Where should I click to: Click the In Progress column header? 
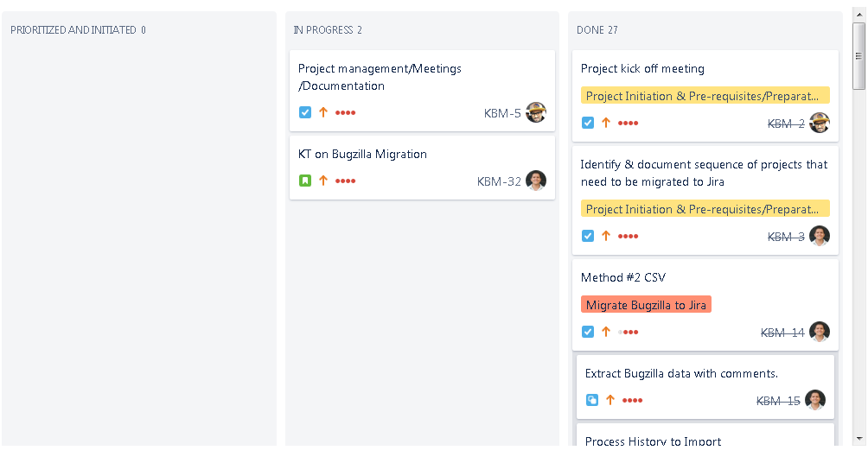pos(328,30)
